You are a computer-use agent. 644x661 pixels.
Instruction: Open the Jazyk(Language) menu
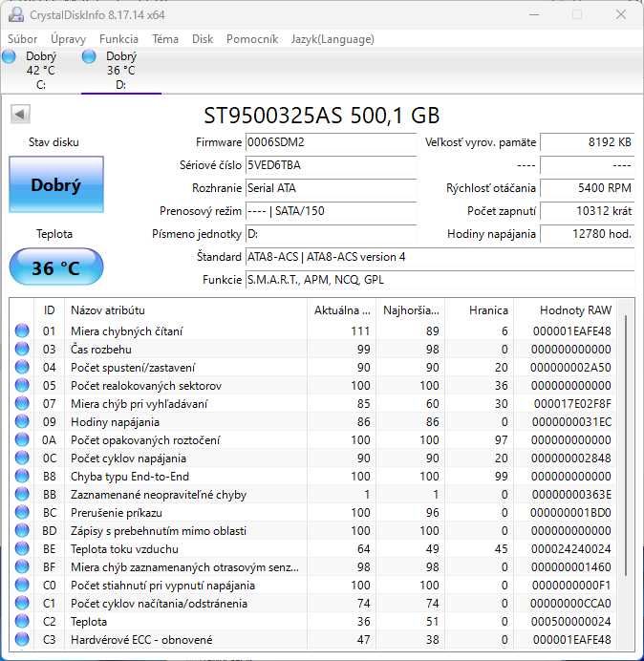pyautogui.click(x=333, y=39)
